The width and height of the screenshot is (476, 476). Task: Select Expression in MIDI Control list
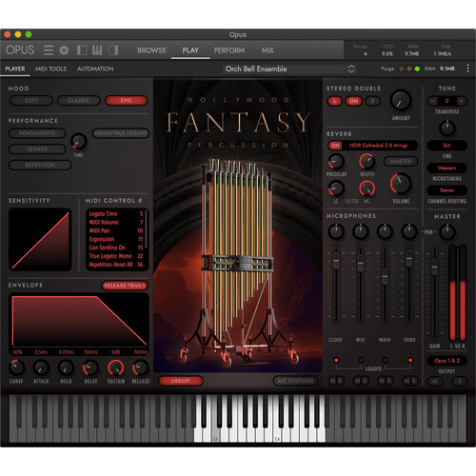pos(116,239)
